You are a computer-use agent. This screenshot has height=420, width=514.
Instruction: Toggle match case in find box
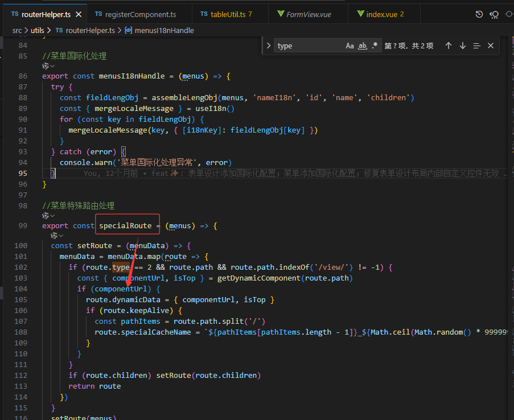tap(349, 46)
